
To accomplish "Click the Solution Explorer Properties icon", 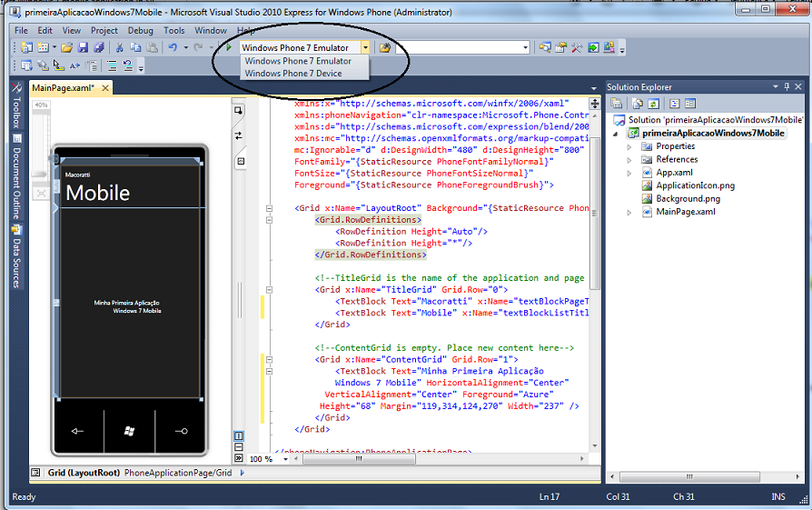I will click(x=616, y=104).
